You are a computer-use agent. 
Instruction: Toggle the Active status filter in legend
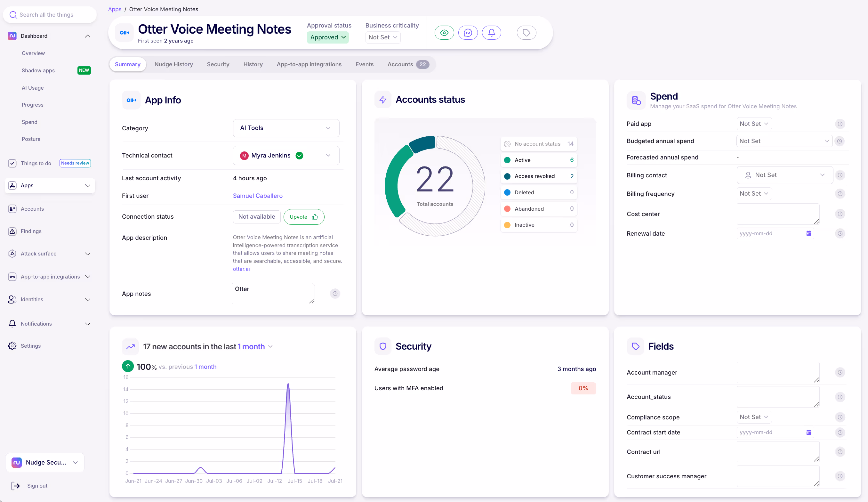pos(538,160)
